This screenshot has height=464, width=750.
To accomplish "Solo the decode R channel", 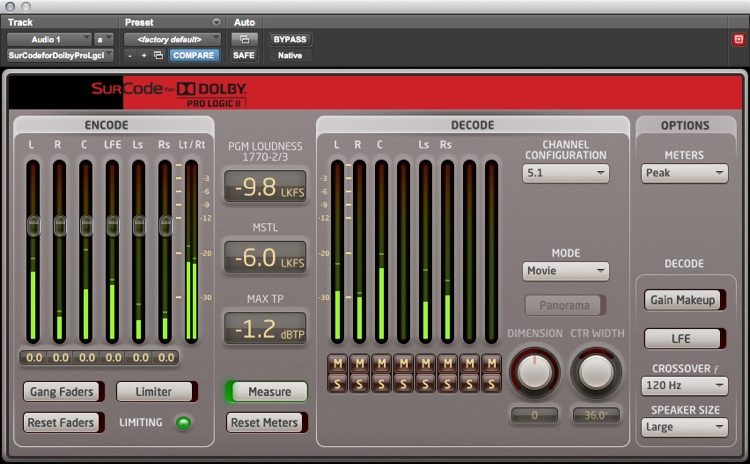I will point(360,384).
